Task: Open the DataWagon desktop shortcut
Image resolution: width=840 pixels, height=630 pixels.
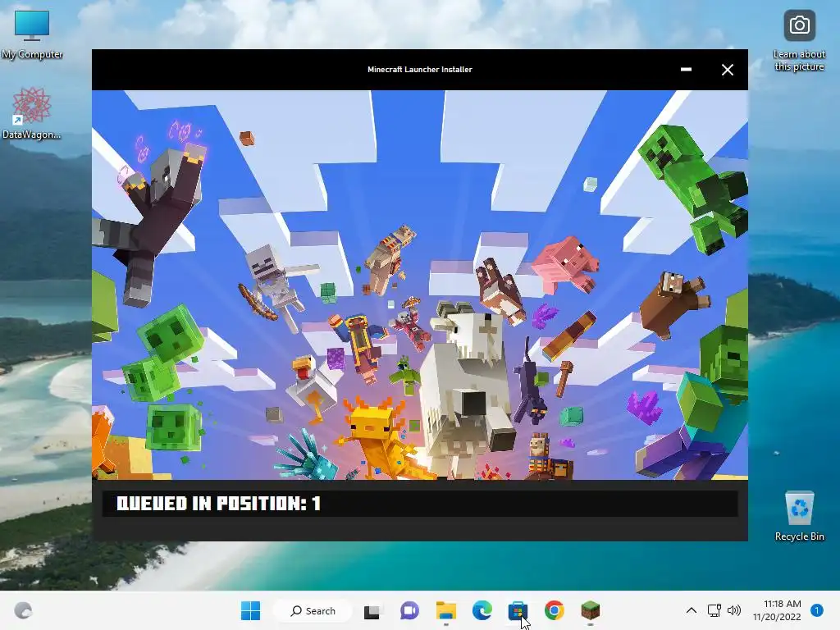Action: [32, 113]
